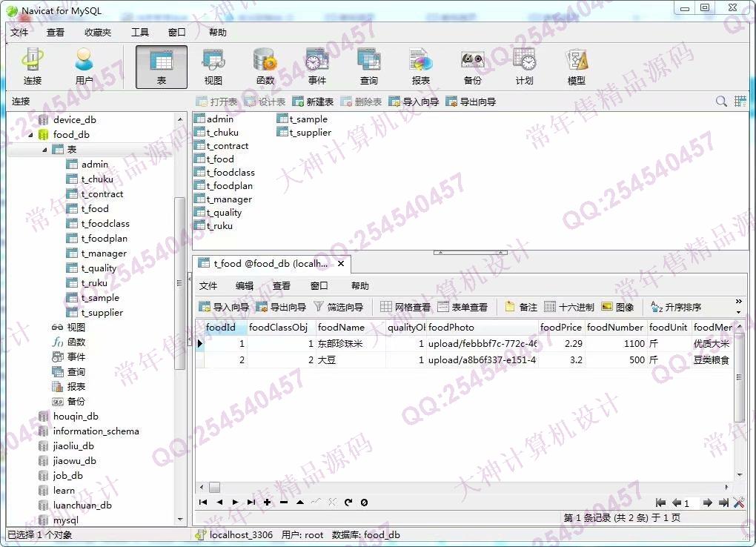Go to next page arrow
The height and width of the screenshot is (547, 756).
point(707,503)
